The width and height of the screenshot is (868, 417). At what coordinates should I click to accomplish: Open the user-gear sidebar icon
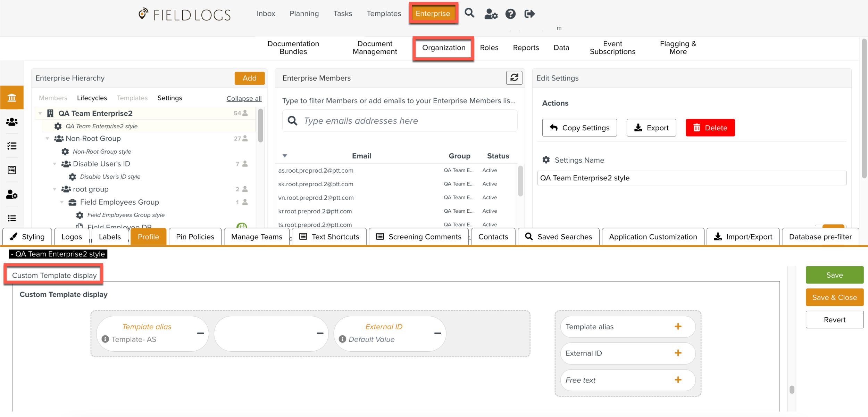pyautogui.click(x=12, y=194)
